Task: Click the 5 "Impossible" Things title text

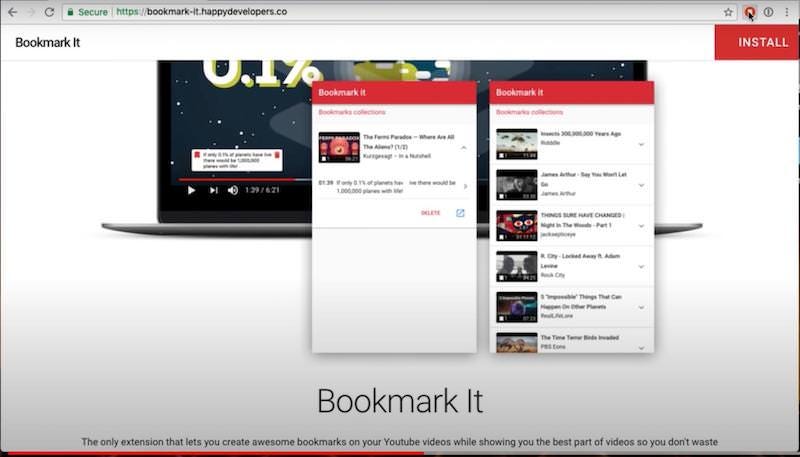Action: [x=581, y=301]
